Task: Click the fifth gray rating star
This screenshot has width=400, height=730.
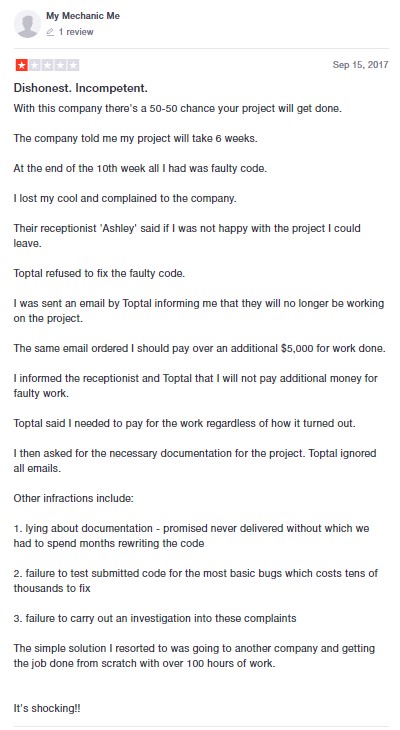Action: click(73, 65)
